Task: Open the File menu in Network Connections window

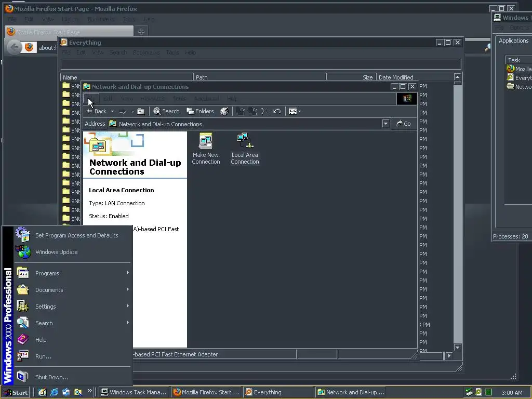Action: point(91,98)
